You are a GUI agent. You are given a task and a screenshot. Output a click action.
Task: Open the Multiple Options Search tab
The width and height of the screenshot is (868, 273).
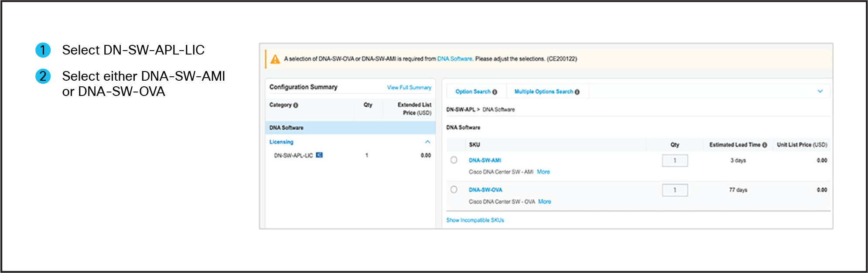543,92
